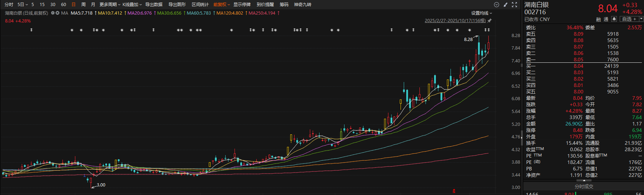Pin the displayed date range
The image size is (644, 195).
click(x=490, y=21)
